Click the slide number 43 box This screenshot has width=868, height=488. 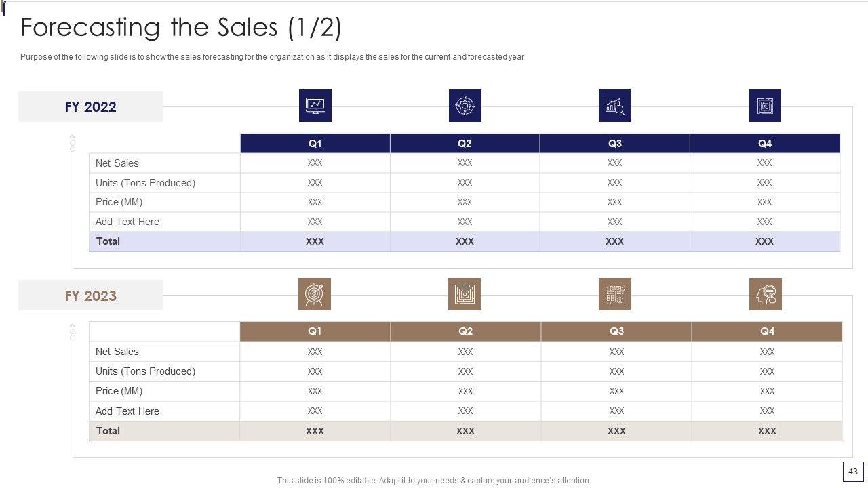click(853, 472)
